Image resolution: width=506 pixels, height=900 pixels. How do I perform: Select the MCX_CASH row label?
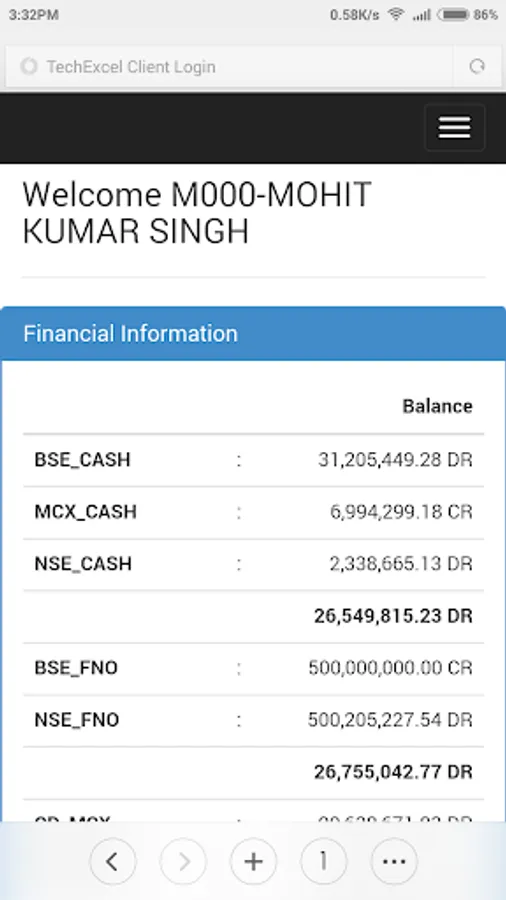85,511
